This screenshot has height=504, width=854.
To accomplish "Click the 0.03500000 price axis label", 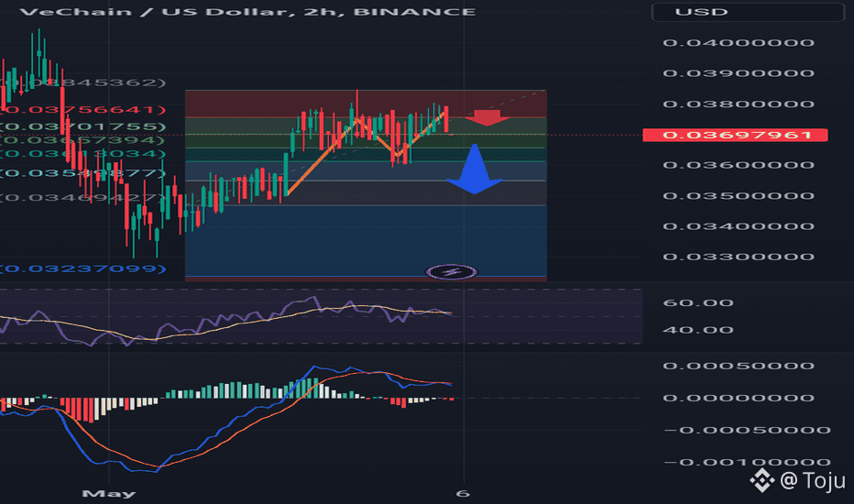I will (739, 195).
